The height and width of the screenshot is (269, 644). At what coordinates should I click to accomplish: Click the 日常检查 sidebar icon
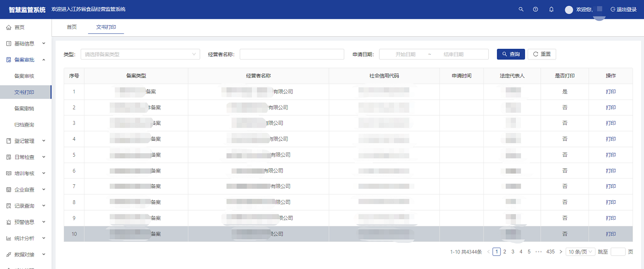click(x=9, y=157)
